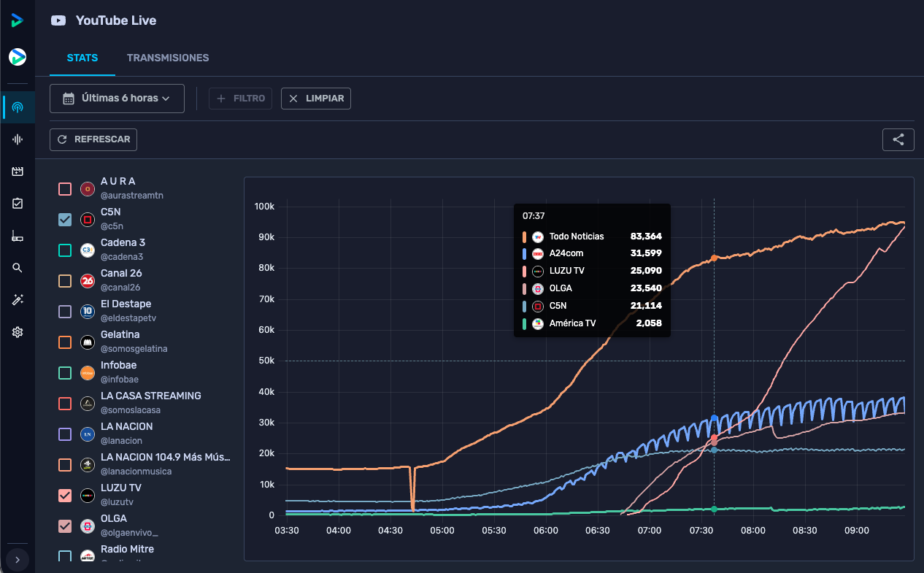Screen dimensions: 924x573
Task: Open the audio waveform sidebar icon
Action: [x=18, y=139]
